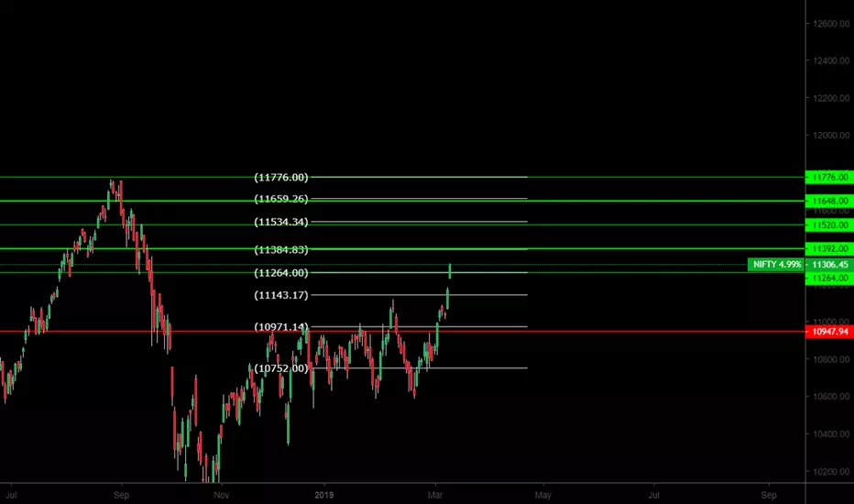Click the (11659.26) level label
The height and width of the screenshot is (504, 854).
(281, 199)
